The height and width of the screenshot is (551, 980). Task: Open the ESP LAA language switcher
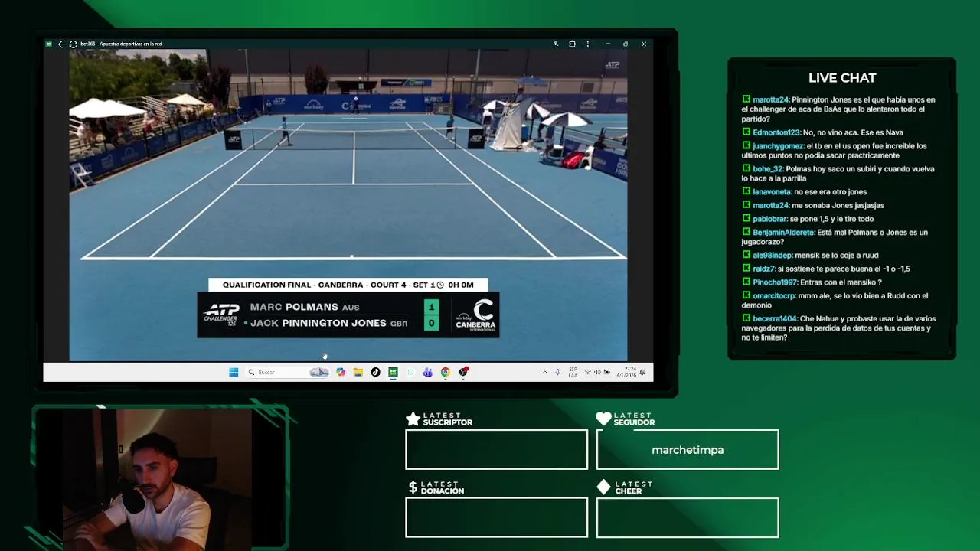coord(573,372)
